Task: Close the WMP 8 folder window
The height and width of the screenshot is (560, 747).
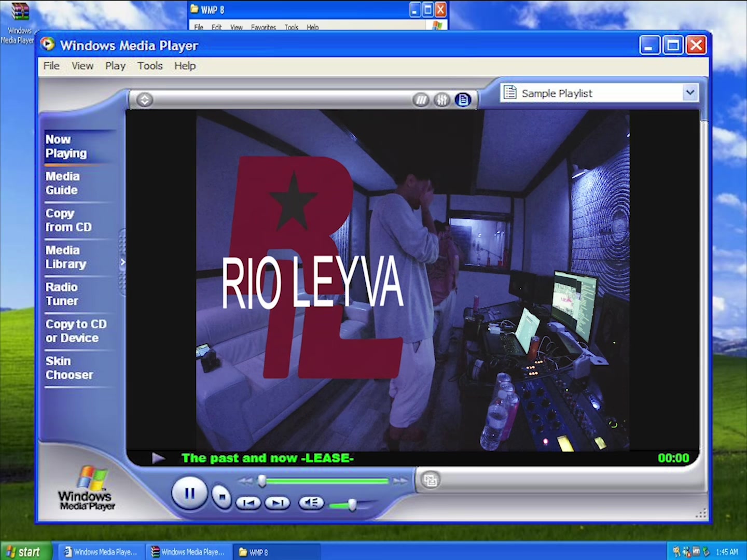Action: tap(440, 9)
